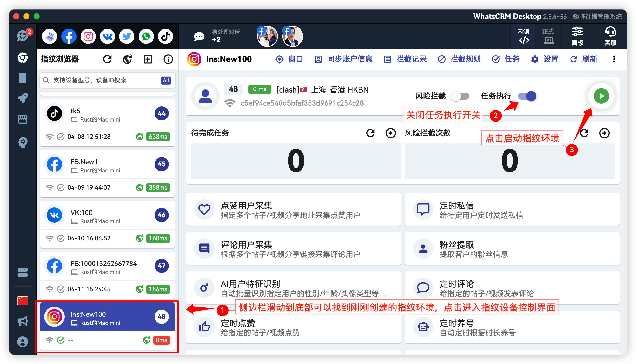The width and height of the screenshot is (636, 364).
Task: Switch to the 正式 official mode tab
Action: [x=548, y=36]
